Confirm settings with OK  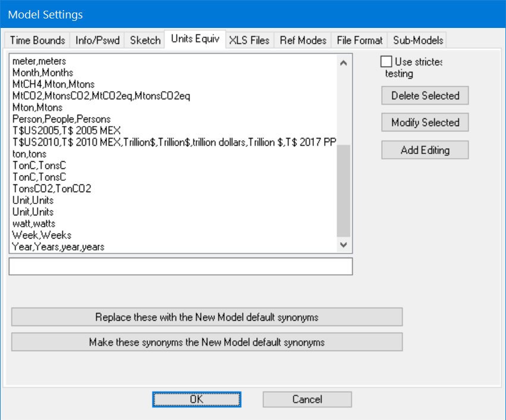coord(196,399)
